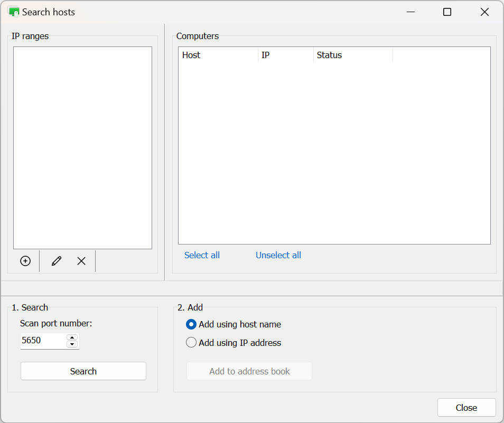The image size is (504, 423).
Task: Click Add to address book button
Action: tap(249, 371)
